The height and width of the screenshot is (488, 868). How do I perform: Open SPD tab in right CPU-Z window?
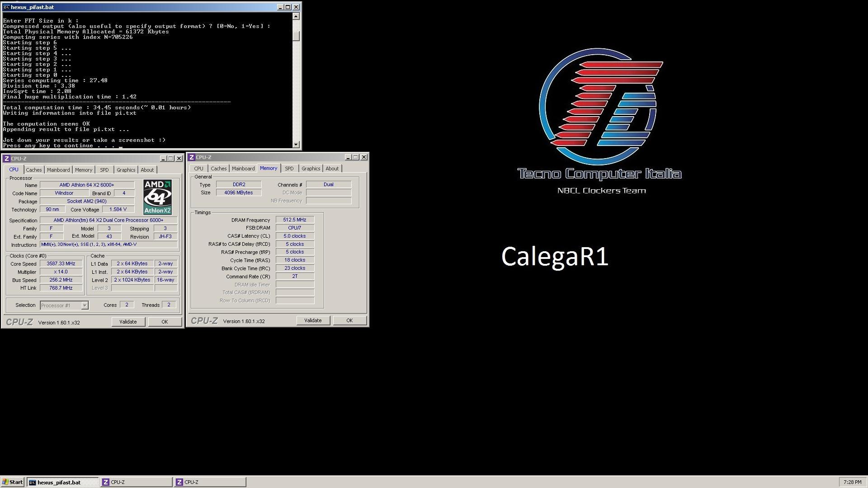tap(289, 169)
